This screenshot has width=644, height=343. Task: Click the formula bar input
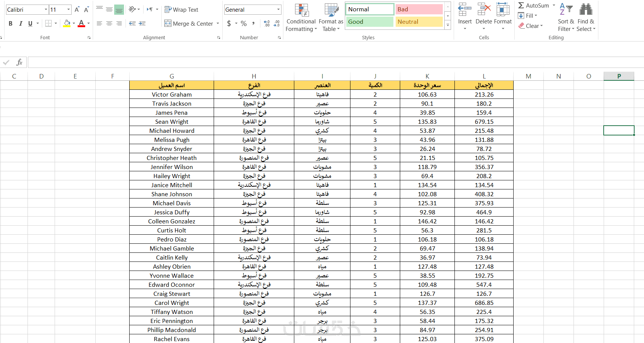[x=335, y=62]
